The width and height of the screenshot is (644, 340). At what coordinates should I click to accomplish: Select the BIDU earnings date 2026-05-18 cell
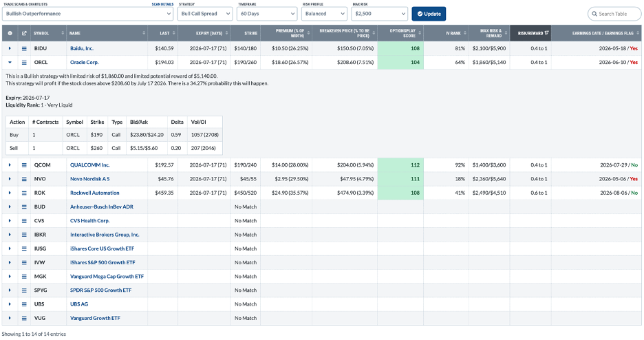pos(597,48)
